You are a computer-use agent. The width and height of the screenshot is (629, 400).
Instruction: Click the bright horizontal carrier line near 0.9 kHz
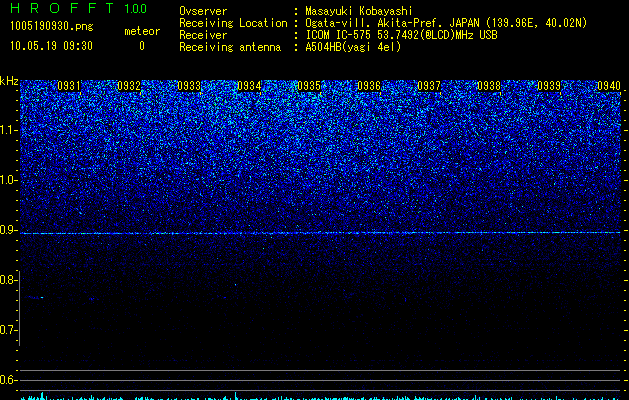tap(320, 233)
